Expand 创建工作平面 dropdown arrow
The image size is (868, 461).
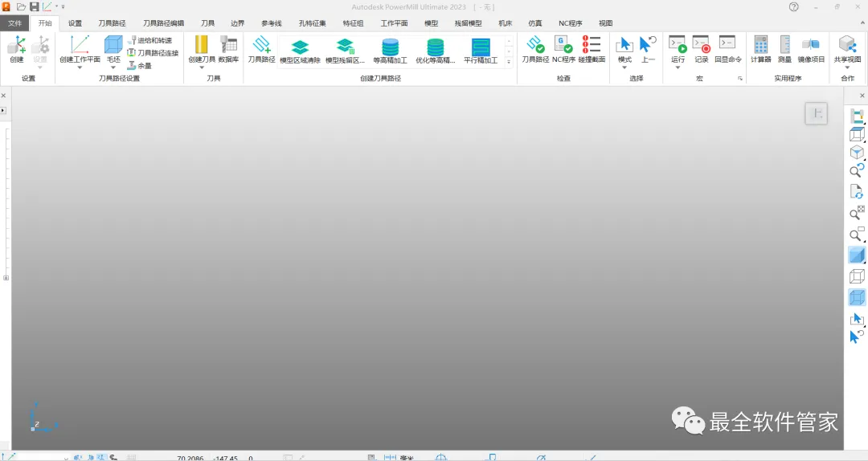[x=80, y=67]
